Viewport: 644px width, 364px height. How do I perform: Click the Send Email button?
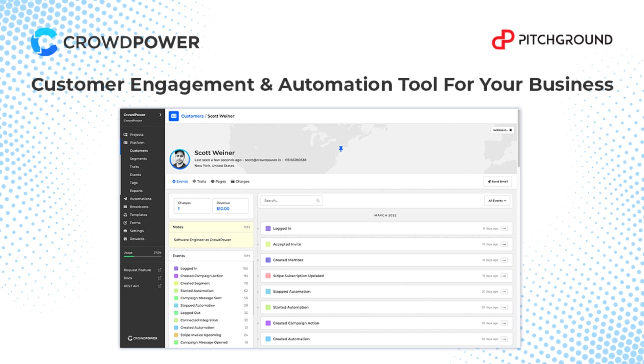[497, 181]
